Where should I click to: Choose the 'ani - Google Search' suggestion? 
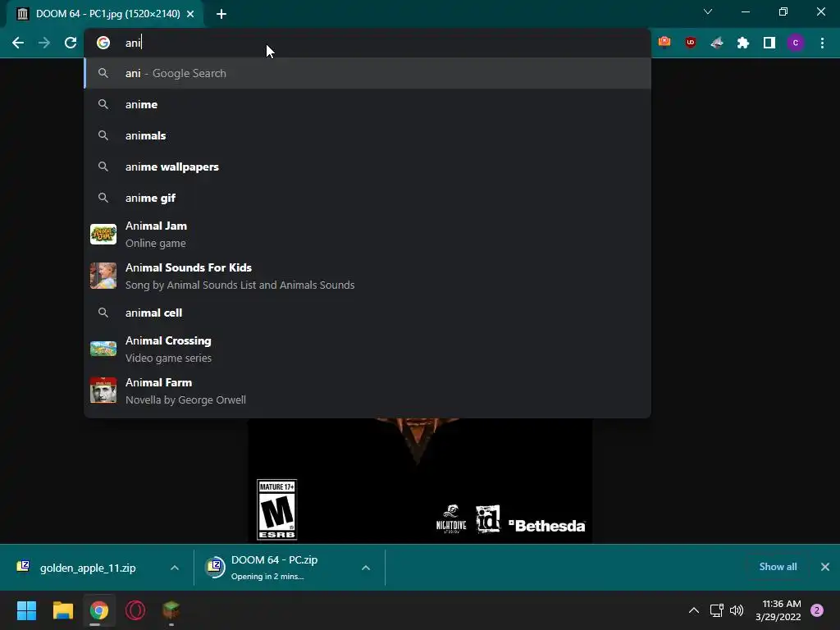click(x=367, y=73)
